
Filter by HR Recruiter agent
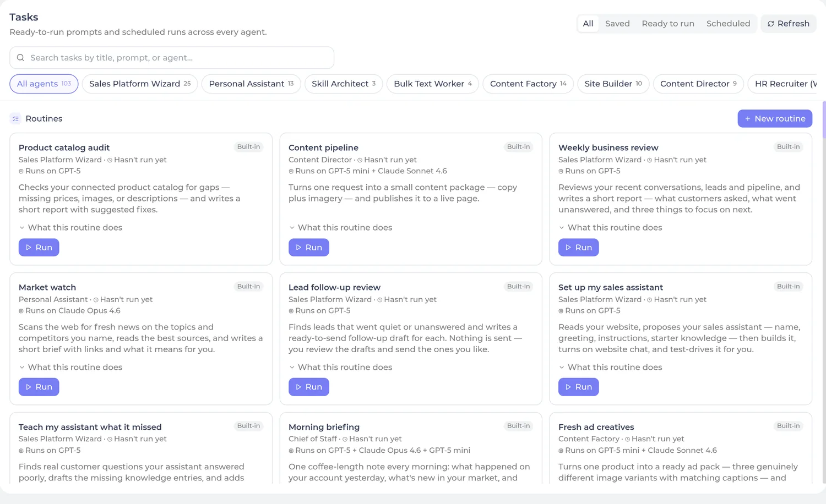tap(782, 84)
